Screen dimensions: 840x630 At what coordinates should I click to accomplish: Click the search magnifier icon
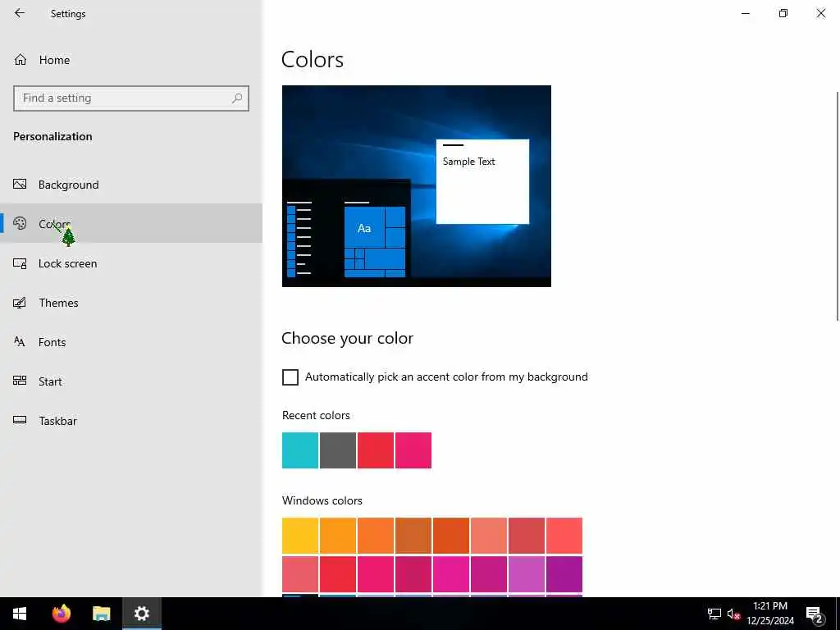(x=237, y=98)
